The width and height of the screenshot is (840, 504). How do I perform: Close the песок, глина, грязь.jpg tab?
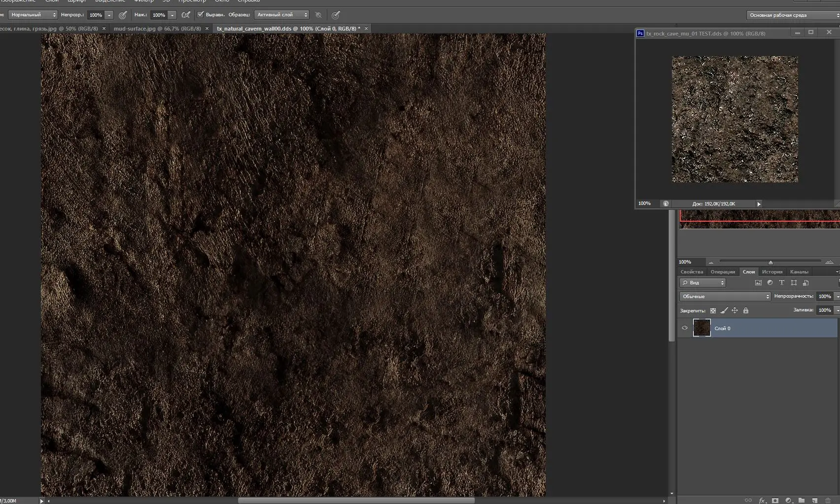point(104,29)
